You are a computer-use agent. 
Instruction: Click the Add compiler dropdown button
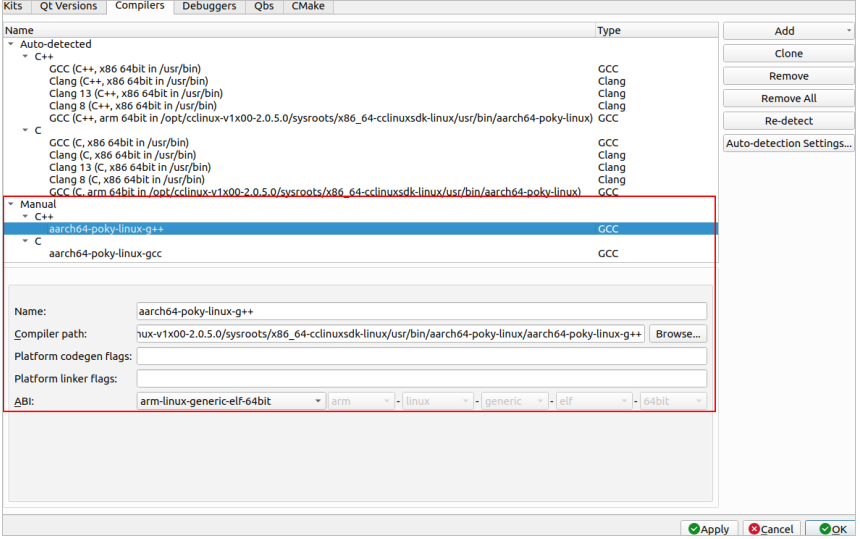click(788, 31)
